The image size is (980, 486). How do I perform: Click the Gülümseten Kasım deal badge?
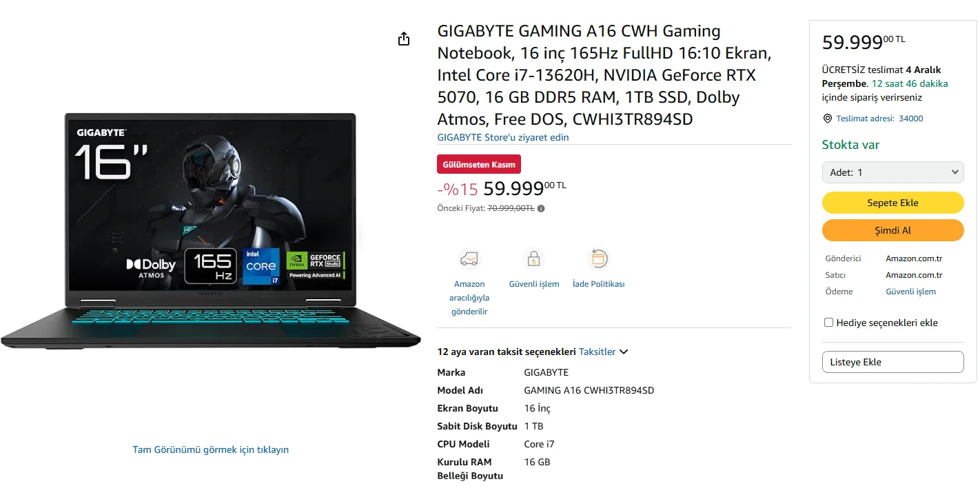click(x=479, y=165)
